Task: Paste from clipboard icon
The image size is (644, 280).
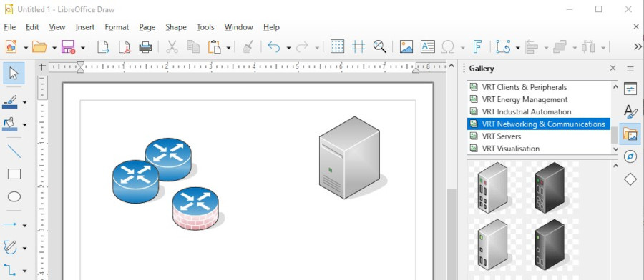Action: pos(215,46)
